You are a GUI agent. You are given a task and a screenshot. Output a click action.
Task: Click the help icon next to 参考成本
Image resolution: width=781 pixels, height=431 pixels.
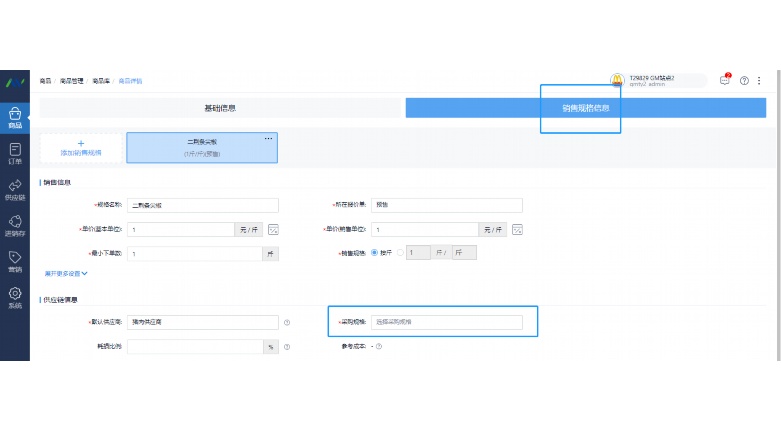pos(379,346)
